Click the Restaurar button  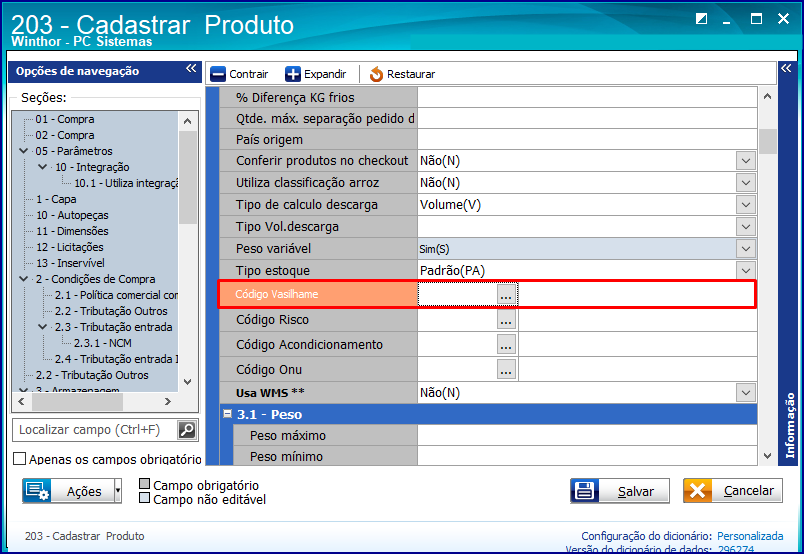point(402,74)
